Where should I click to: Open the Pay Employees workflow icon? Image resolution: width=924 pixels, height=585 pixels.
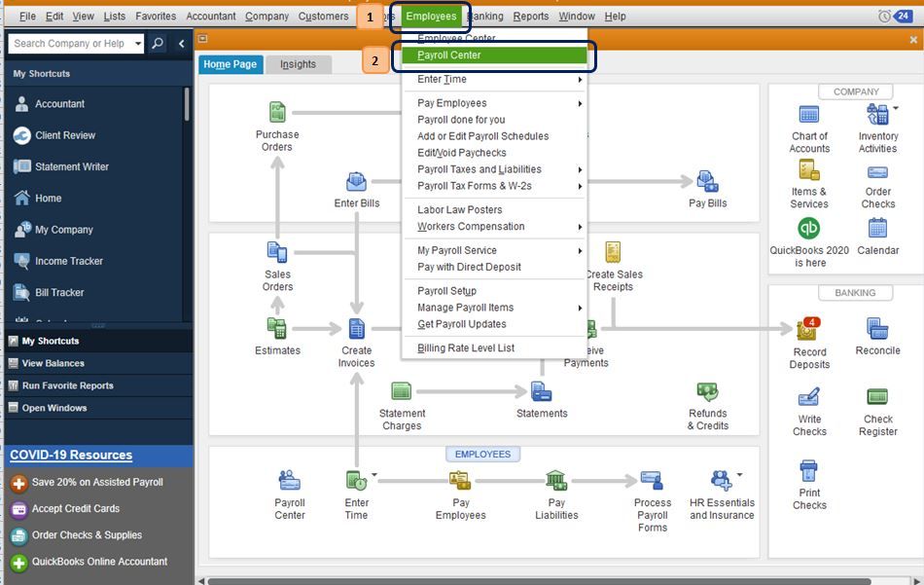point(460,481)
